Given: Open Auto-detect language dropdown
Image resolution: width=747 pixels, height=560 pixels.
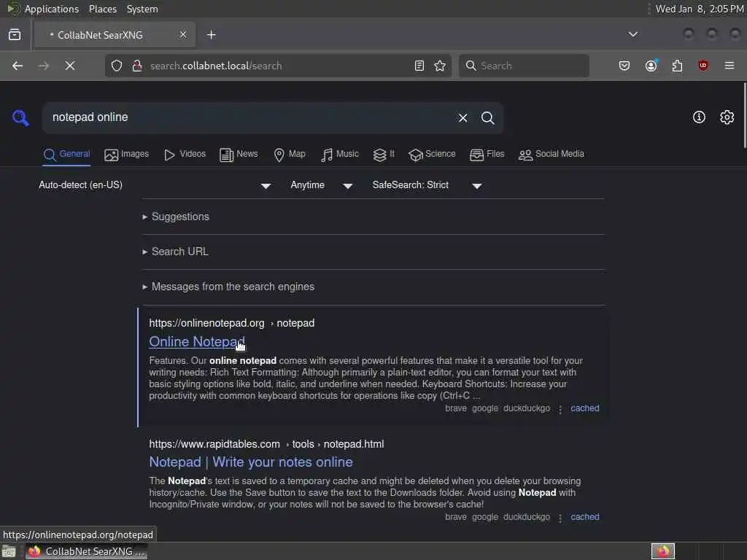Looking at the screenshot, I should coord(155,185).
